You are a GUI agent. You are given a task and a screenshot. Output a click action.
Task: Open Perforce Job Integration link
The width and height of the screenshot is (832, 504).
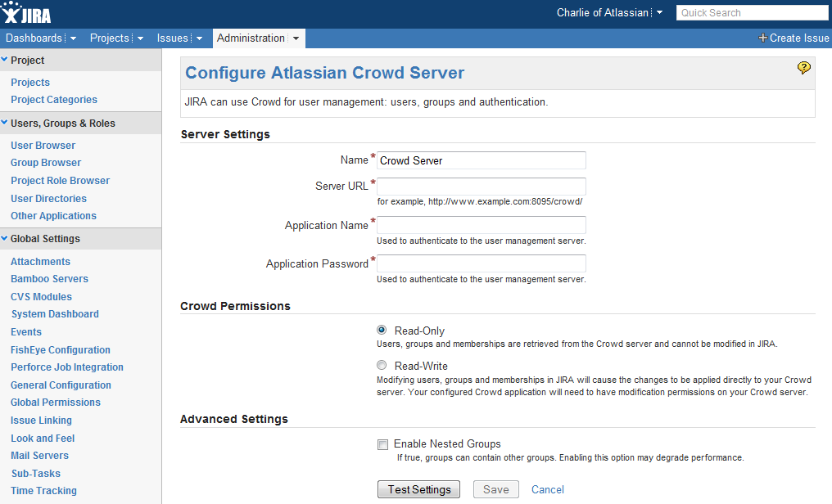coord(67,367)
